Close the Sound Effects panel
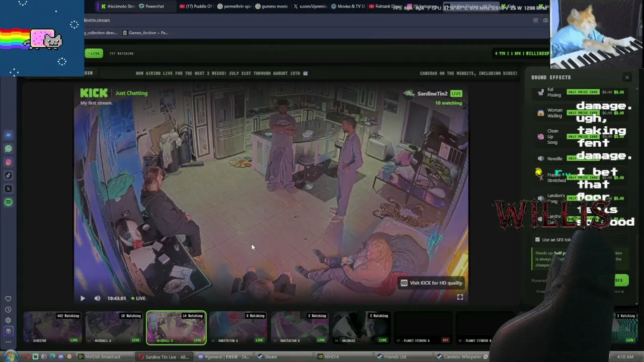Screen dimensions: 644x362 point(627,77)
